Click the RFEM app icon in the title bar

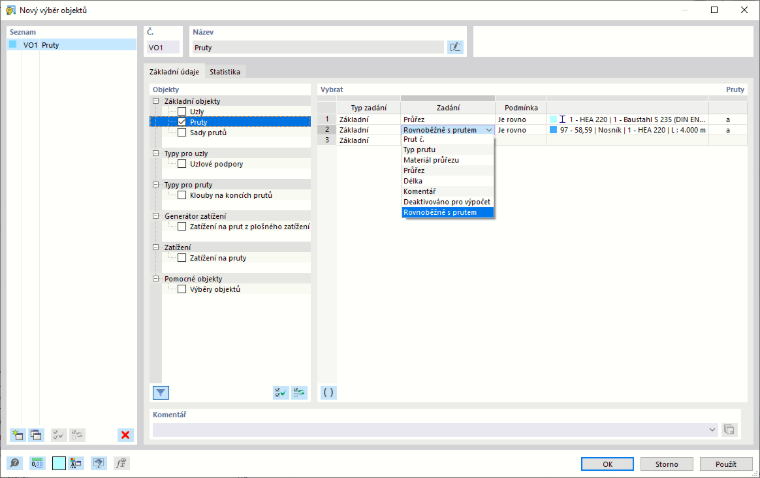[x=11, y=10]
